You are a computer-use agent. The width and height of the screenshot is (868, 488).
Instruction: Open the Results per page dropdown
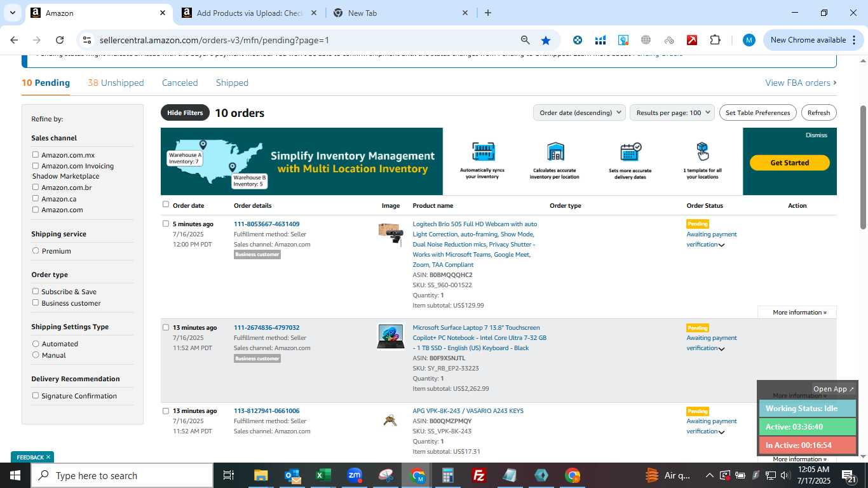(672, 112)
